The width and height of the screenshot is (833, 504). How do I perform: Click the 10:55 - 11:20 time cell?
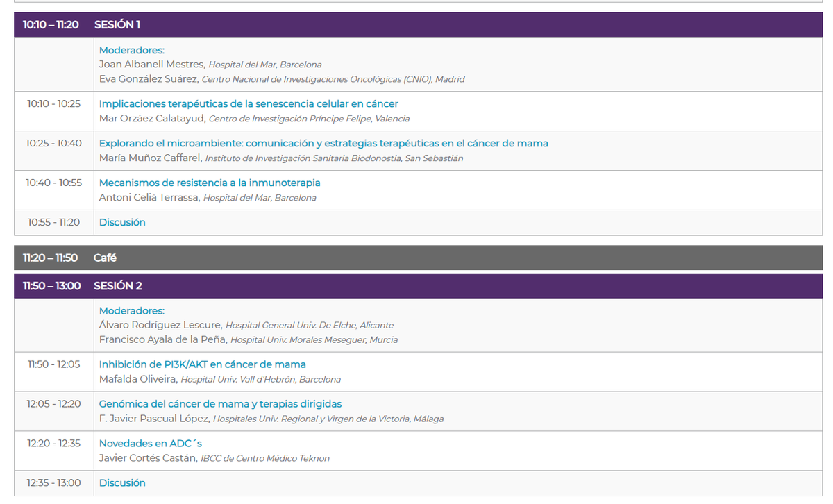pos(54,223)
